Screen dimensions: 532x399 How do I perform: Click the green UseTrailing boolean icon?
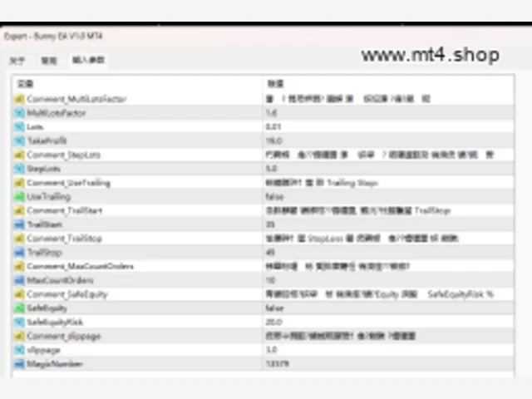pos(19,196)
